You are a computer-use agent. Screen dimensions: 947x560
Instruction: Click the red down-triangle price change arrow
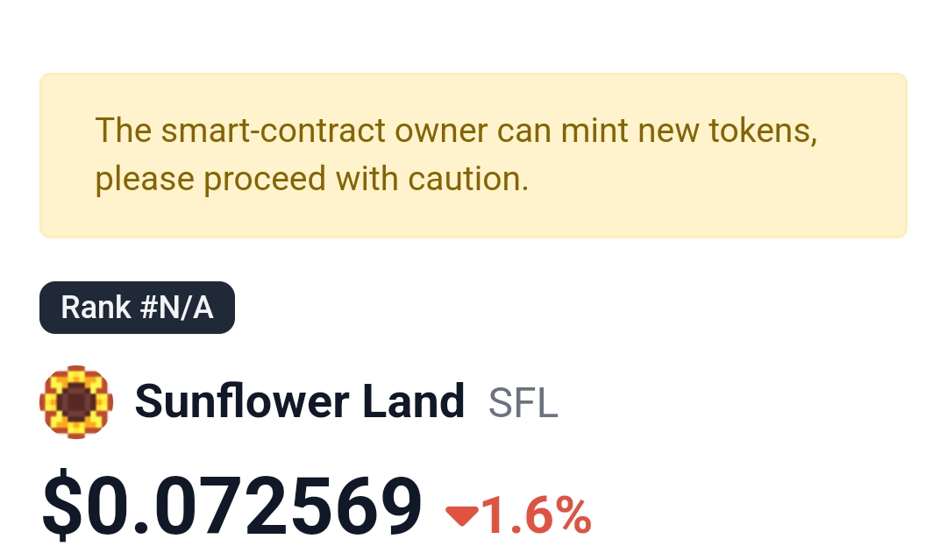(462, 516)
